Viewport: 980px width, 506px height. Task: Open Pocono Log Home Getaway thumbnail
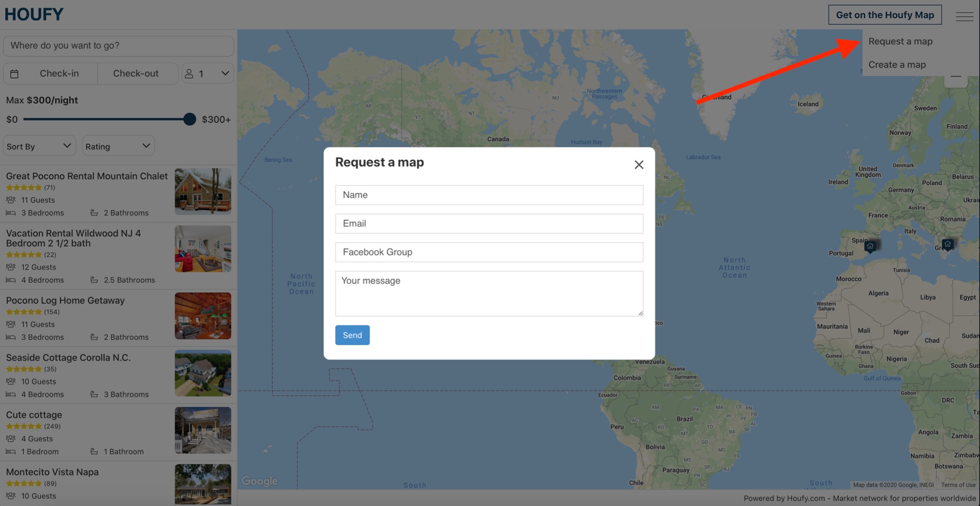pos(203,316)
